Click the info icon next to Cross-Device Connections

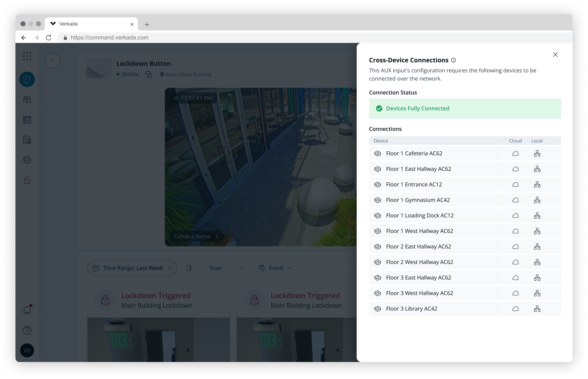tap(454, 60)
